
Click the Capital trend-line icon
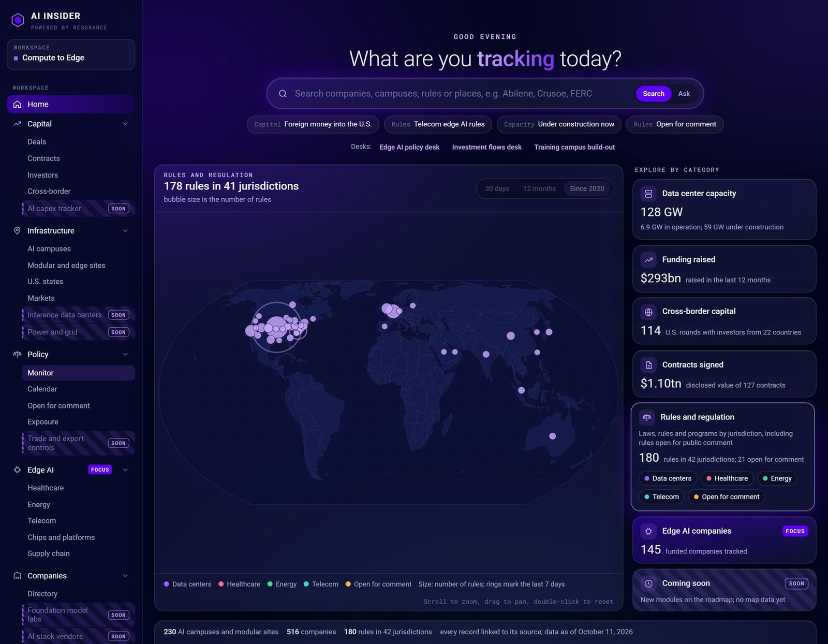(17, 124)
